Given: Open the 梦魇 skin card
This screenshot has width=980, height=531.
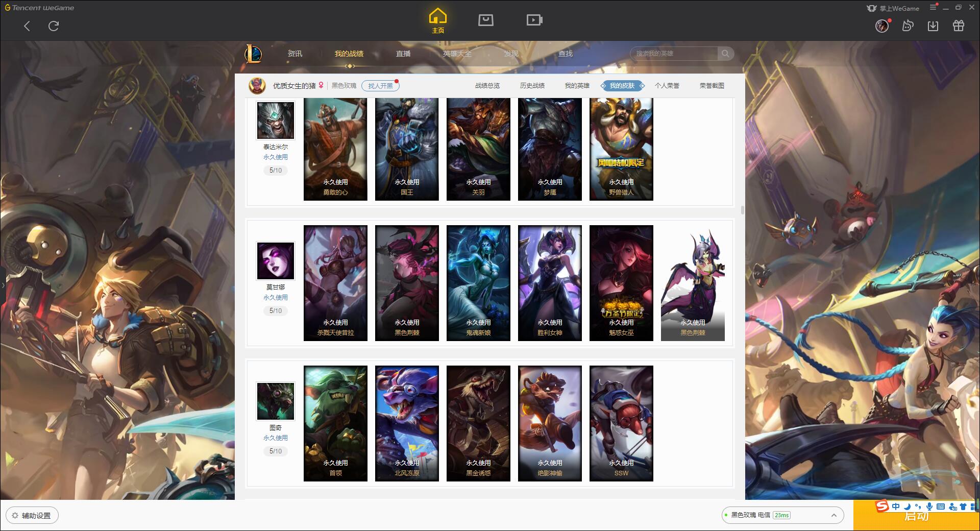Looking at the screenshot, I should coord(550,149).
